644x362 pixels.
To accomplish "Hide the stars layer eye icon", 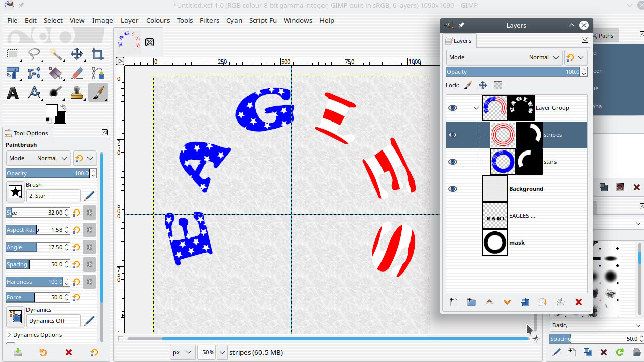I will (453, 162).
